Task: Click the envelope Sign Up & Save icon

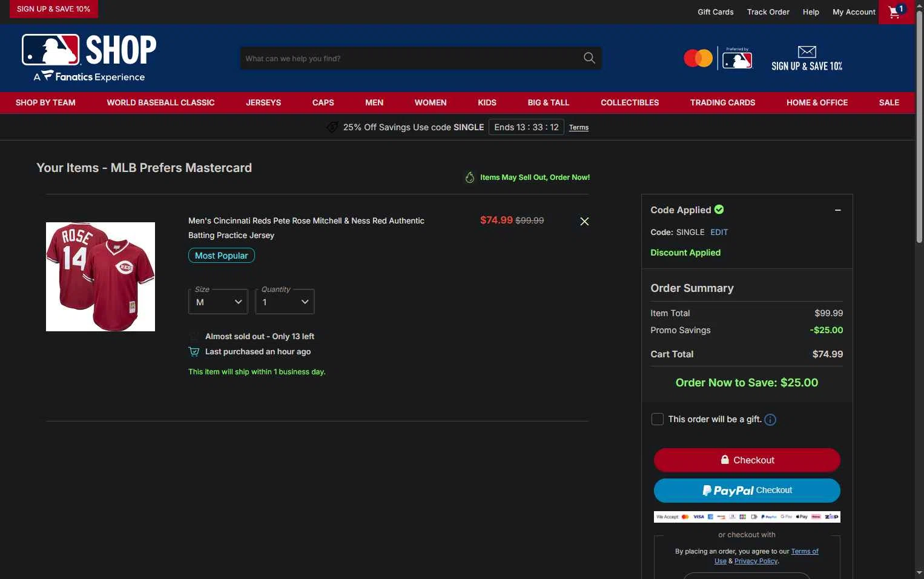Action: 807,52
